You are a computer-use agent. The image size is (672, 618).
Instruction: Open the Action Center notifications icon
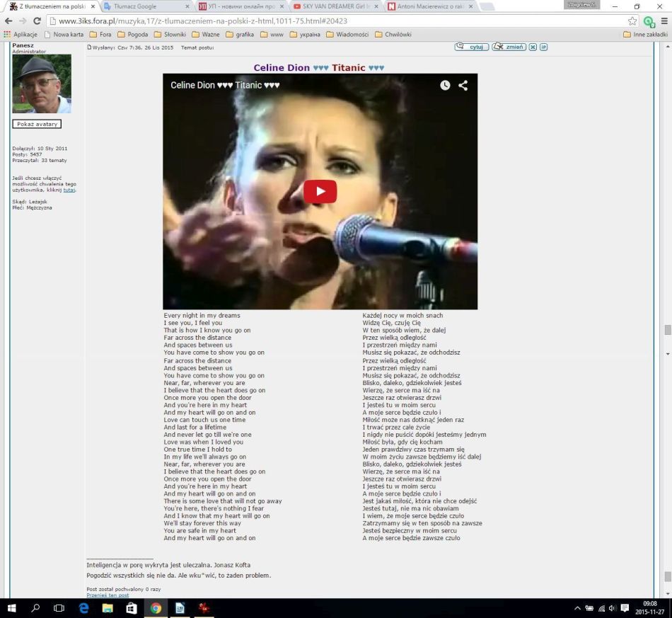pyautogui.click(x=625, y=608)
